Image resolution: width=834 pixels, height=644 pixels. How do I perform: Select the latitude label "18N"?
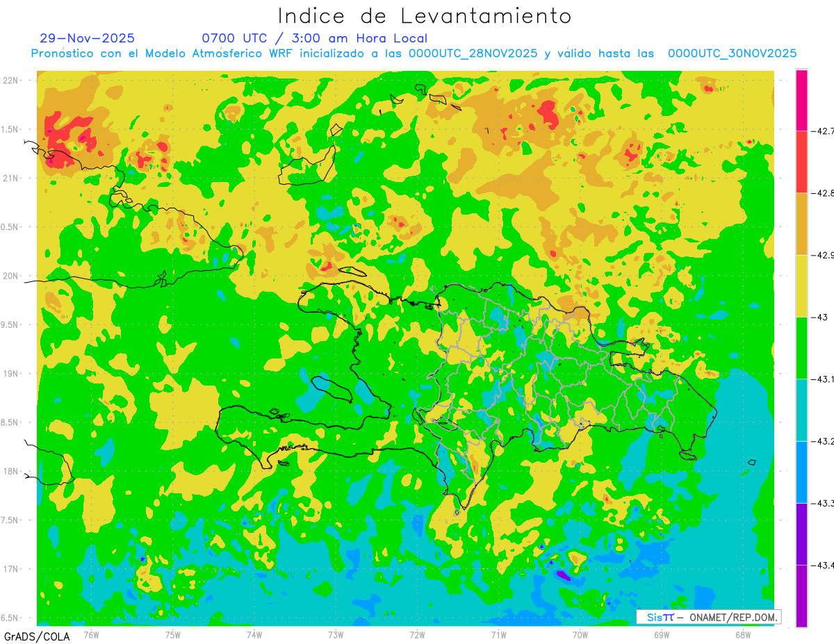[x=10, y=471]
